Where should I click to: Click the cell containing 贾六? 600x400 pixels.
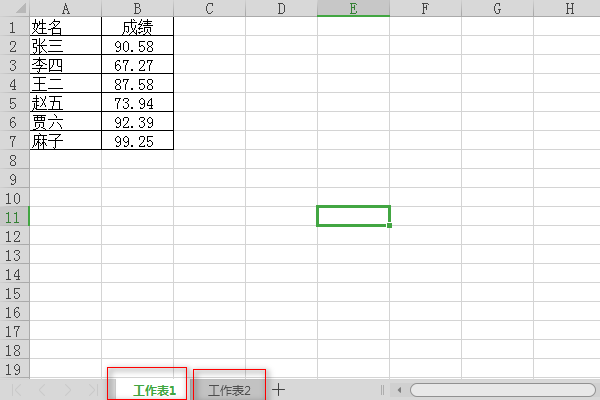[x=65, y=121]
